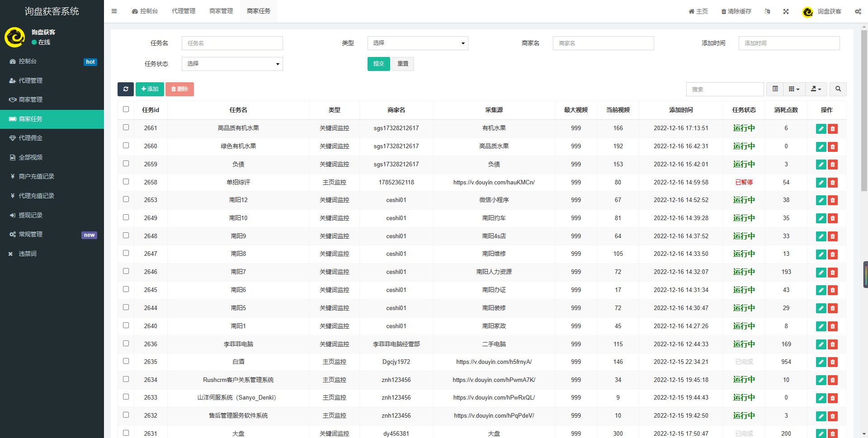868x438 pixels.
Task: Focus the 添加时间 filter input
Action: click(789, 43)
